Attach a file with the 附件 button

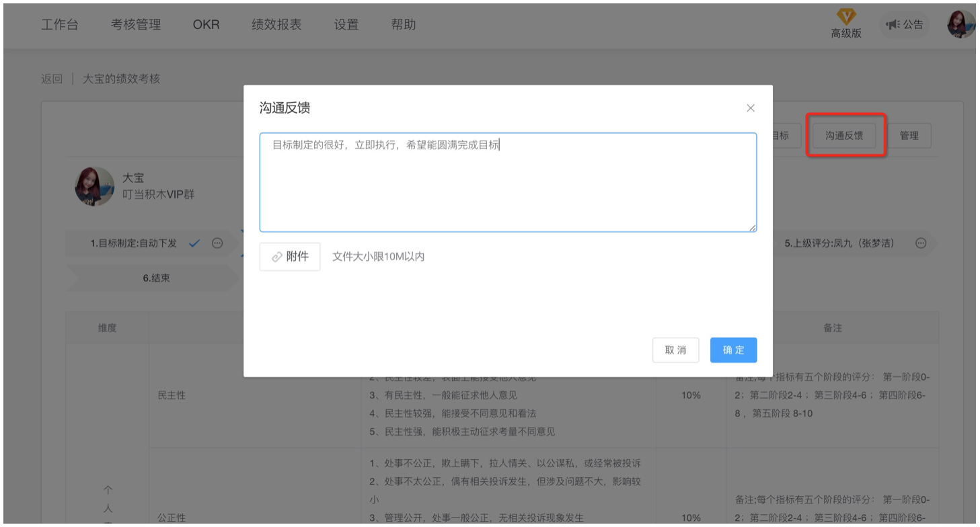[290, 257]
